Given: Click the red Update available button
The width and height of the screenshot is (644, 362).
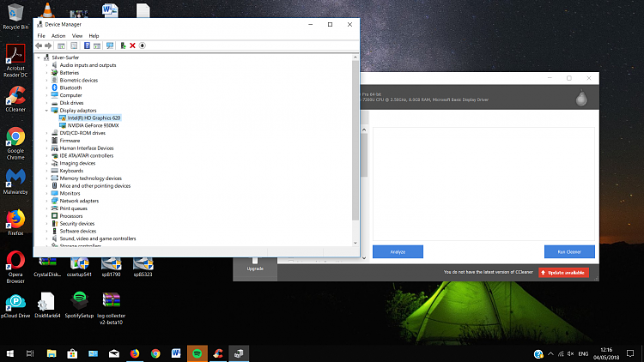Looking at the screenshot, I should (563, 273).
